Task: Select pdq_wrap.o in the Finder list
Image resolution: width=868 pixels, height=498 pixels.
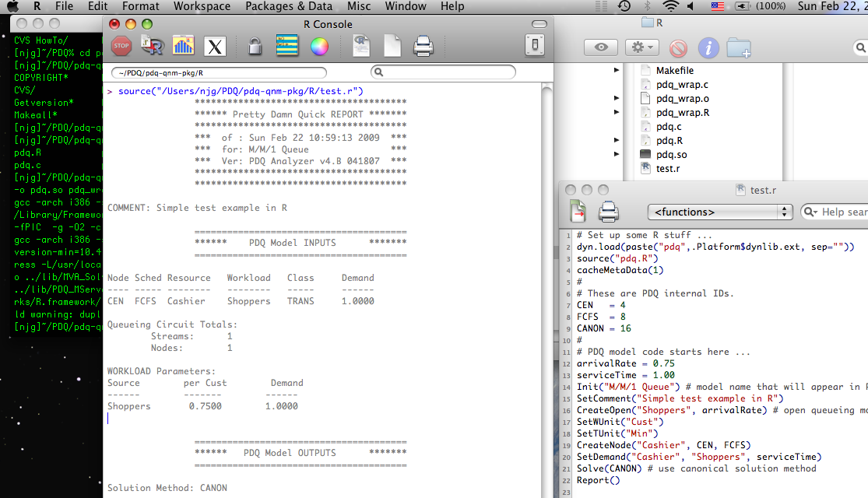Action: (683, 99)
